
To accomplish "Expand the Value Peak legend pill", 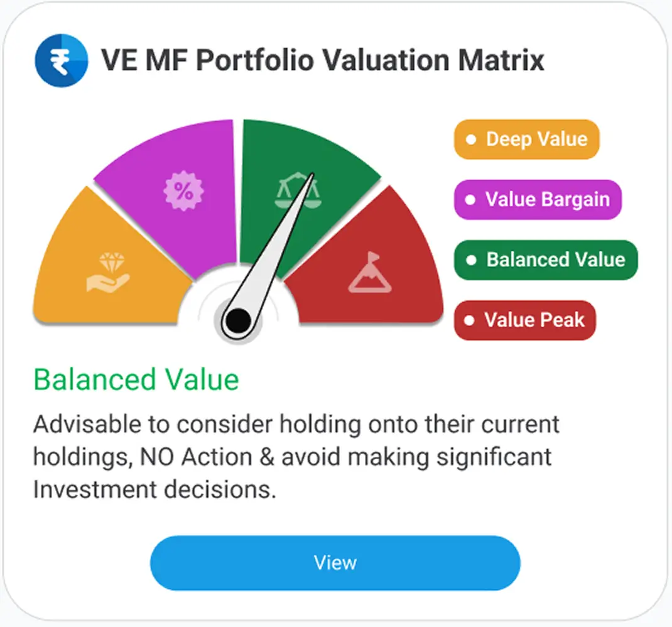I will pos(524,320).
